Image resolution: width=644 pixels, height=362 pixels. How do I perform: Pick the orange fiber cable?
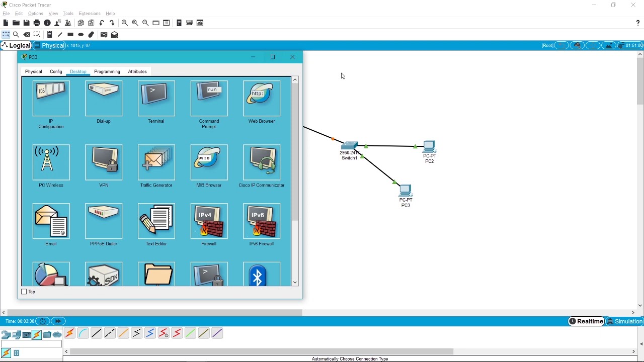click(x=123, y=333)
